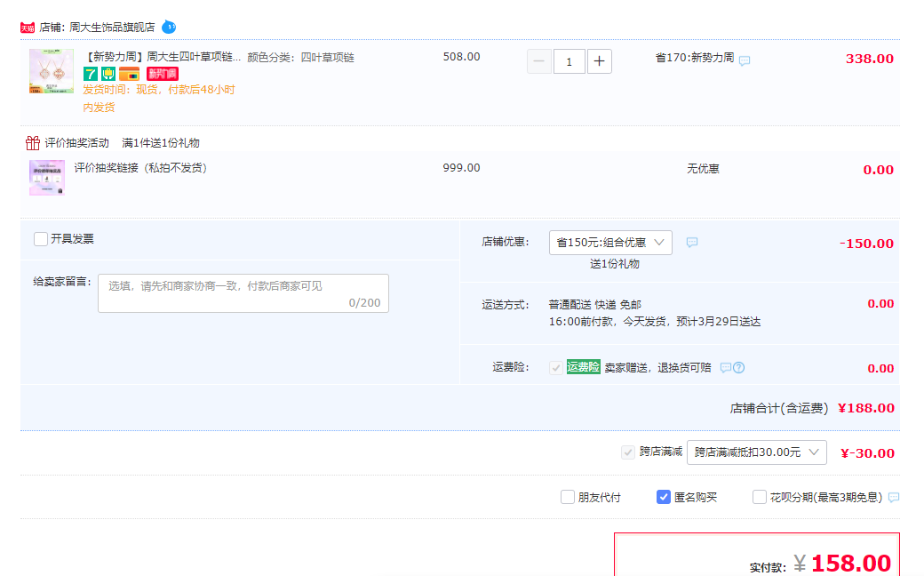
Task: Open the comment bubble icon next to 省170:新势力周
Action: [x=745, y=60]
